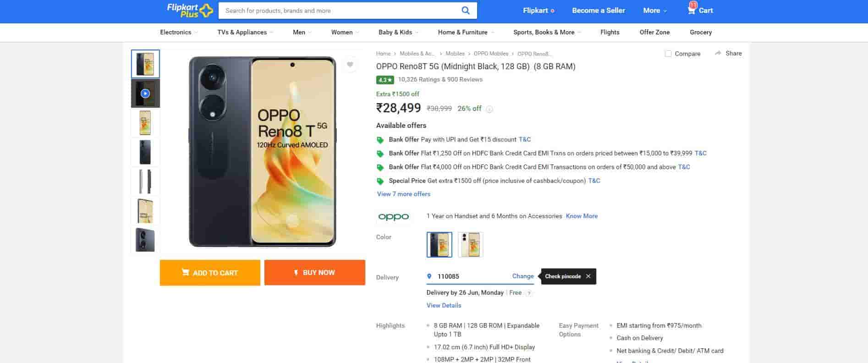Open View 7 more offers link
Screen dimensions: 868x363
[404, 194]
